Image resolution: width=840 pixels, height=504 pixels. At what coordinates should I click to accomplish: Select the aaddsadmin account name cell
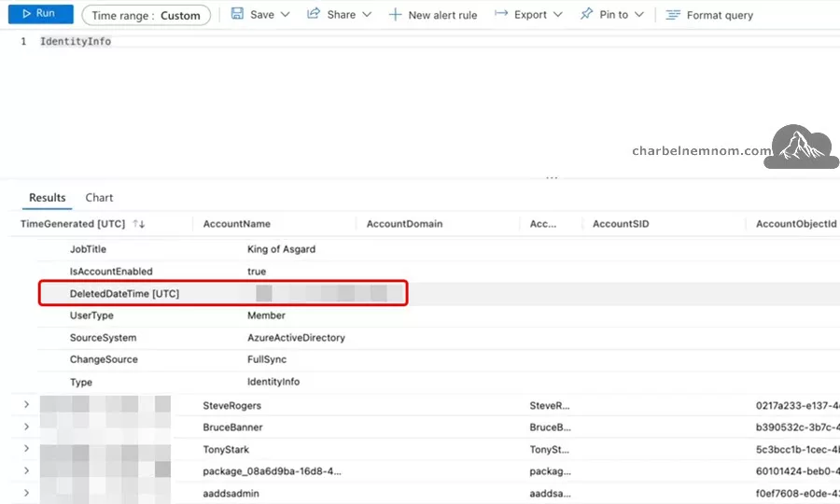pos(231,494)
